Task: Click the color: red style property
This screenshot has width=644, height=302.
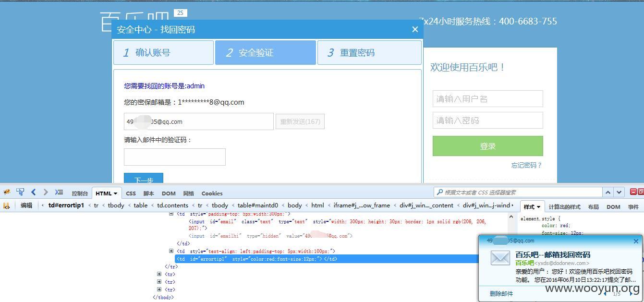Action: [x=556, y=226]
